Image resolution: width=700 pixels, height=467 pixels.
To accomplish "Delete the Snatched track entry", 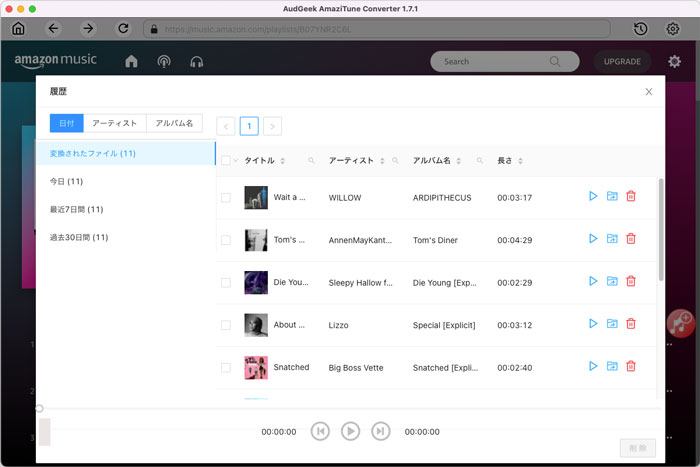I will point(631,366).
